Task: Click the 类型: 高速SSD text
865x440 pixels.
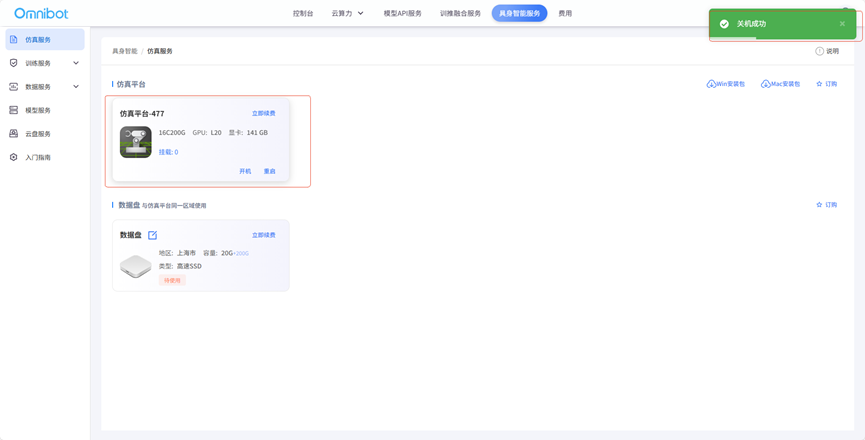Action: tap(180, 266)
